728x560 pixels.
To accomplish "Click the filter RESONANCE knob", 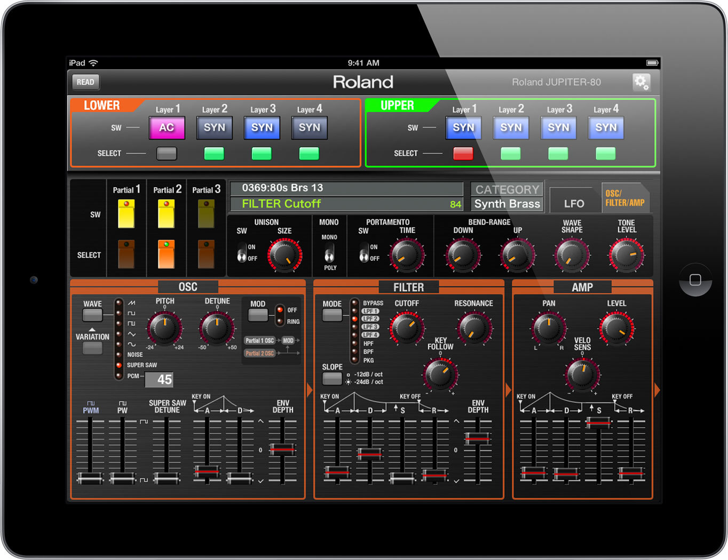I will (474, 329).
